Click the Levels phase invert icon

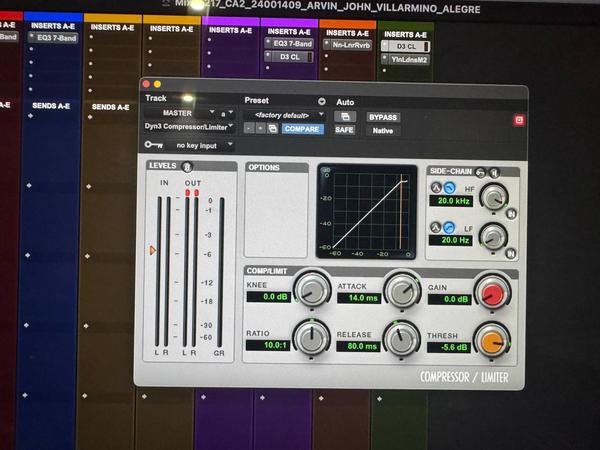[x=187, y=167]
